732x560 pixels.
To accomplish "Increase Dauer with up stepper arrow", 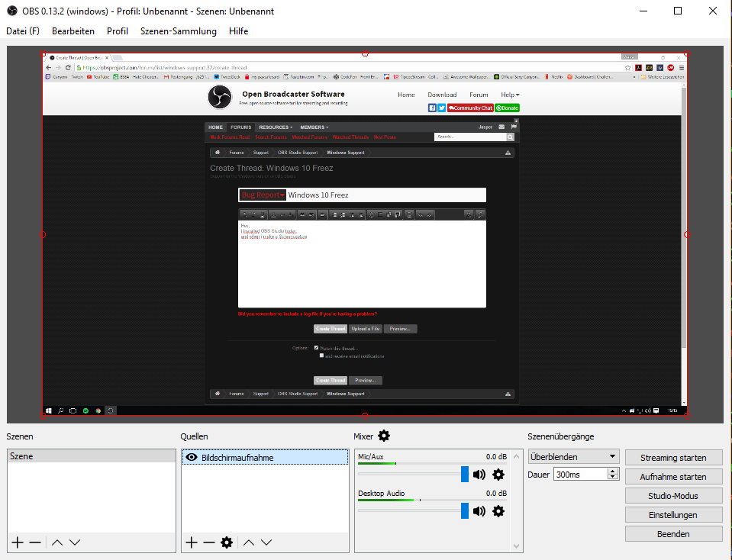I will pos(612,471).
